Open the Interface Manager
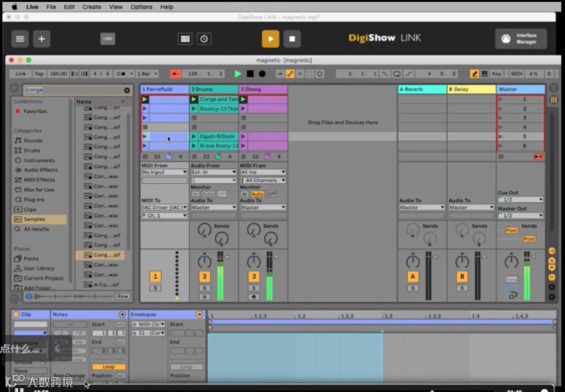The width and height of the screenshot is (565, 392). 521,39
